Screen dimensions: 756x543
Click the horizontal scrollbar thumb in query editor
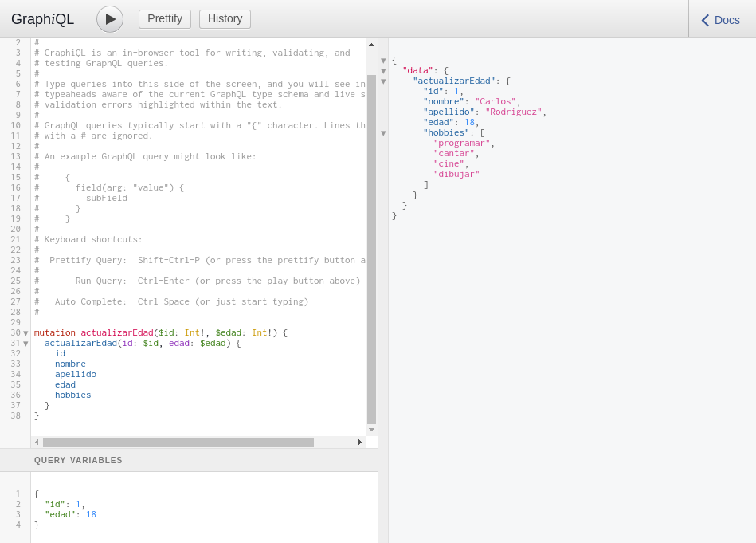click(x=178, y=442)
